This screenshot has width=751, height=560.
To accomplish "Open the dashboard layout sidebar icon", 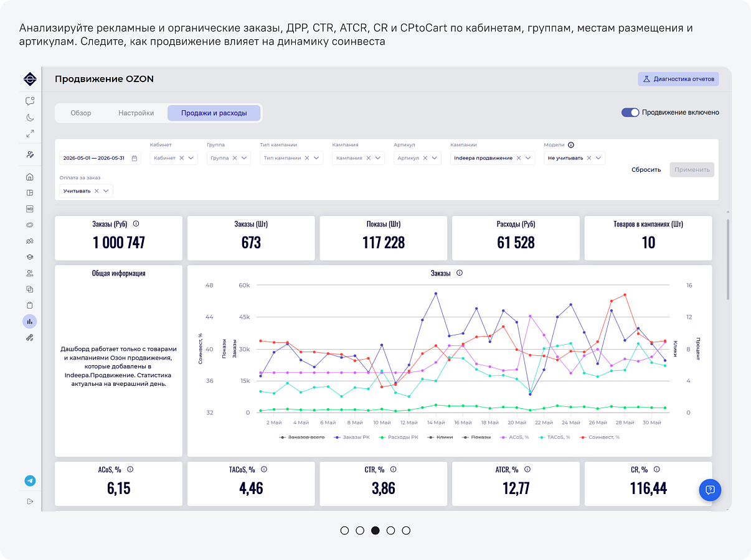I will pos(30,193).
